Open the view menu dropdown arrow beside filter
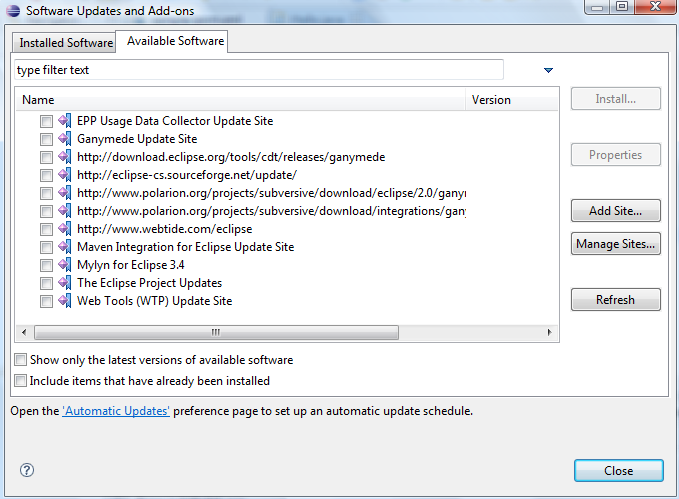Screen dimensions: 679x499 point(548,70)
